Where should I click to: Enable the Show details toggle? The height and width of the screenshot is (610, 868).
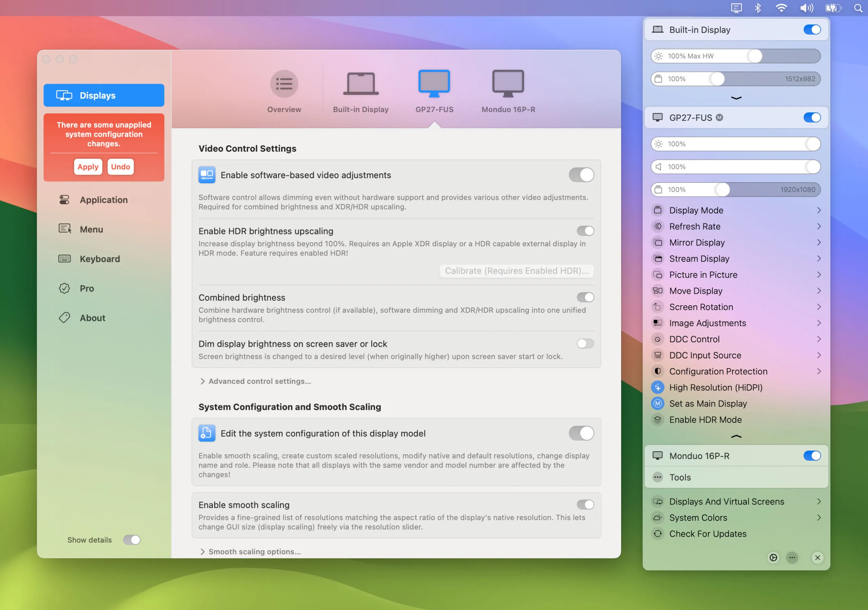(x=131, y=540)
